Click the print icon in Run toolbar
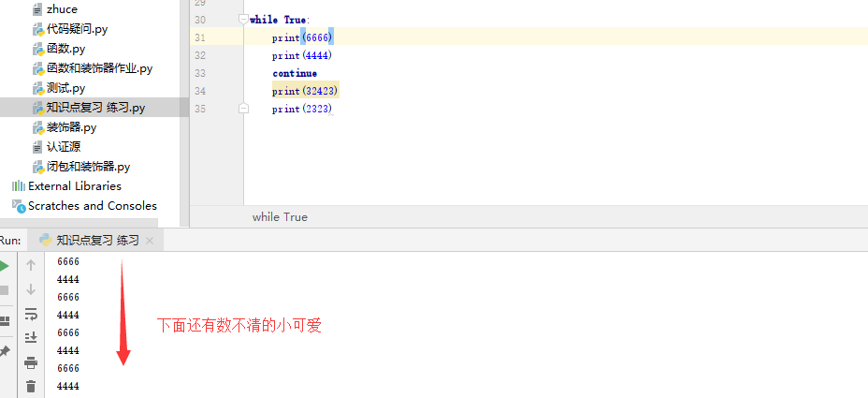Viewport: 868px width, 398px height. (x=31, y=363)
